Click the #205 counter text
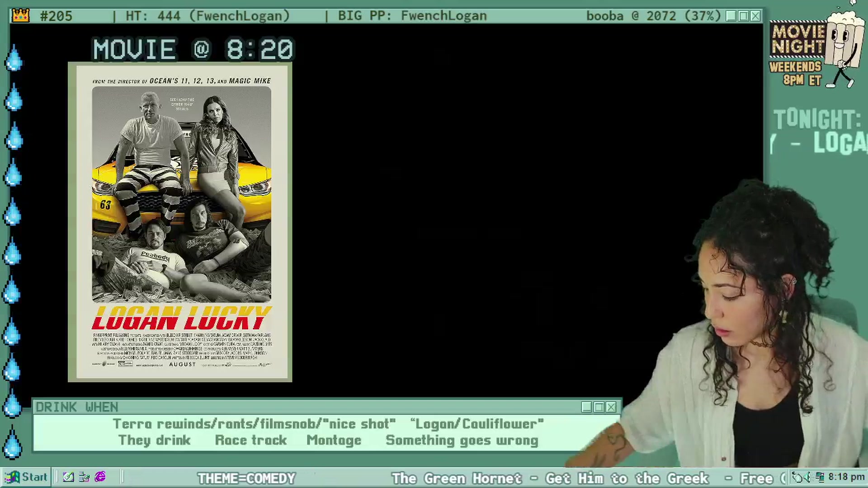Viewport: 868px width, 488px height. (x=56, y=16)
